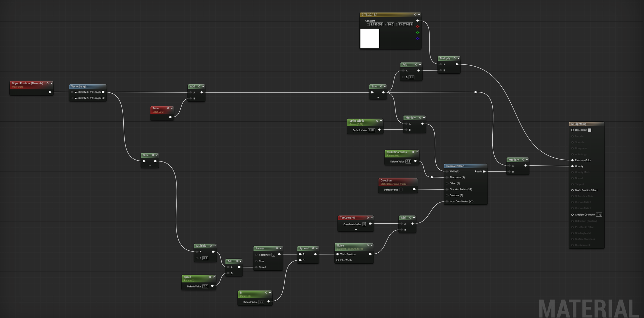Click the Coordinate Index field on TexCoord[0]

[x=364, y=224]
